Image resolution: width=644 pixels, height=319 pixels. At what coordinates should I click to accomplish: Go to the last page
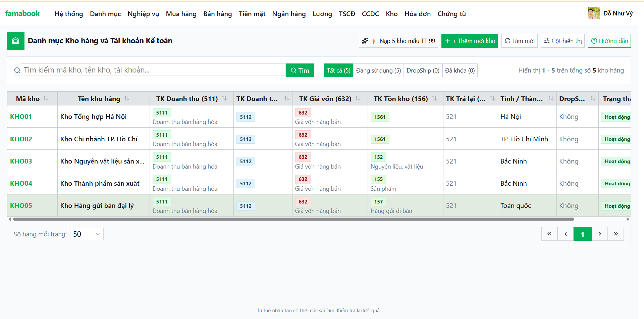[x=616, y=234]
